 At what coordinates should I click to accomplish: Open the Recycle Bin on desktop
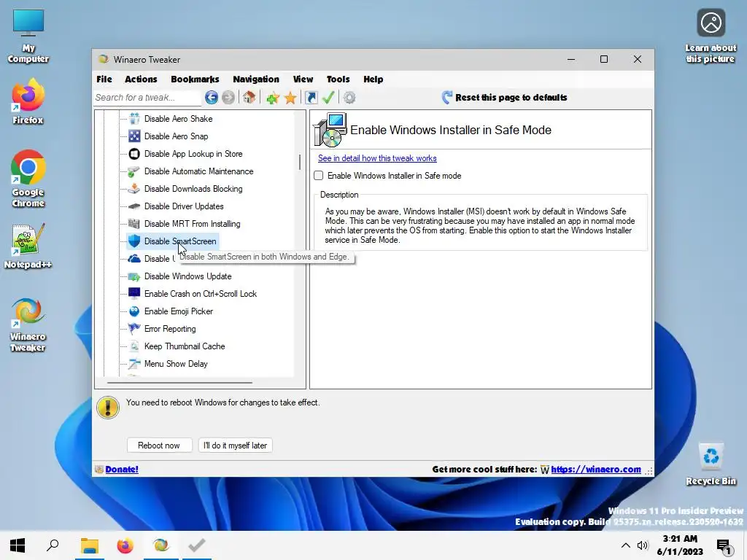(x=711, y=464)
